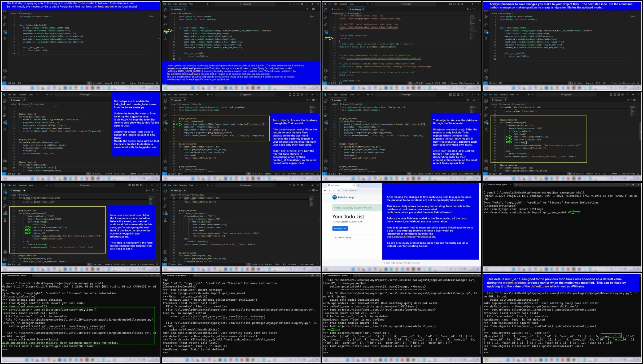
Task: Open notifications bell in the settings.py window
Action: tap(478, 83)
